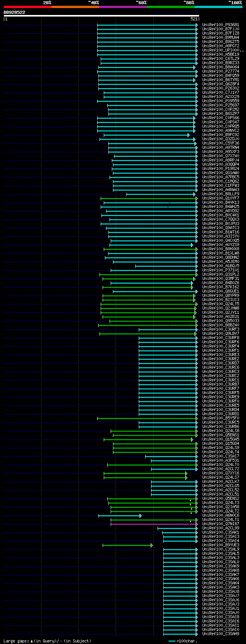Click the red ~20% identity legend segment
Image resolution: width=246 pixels, height=644 pixels.
(27, 7)
